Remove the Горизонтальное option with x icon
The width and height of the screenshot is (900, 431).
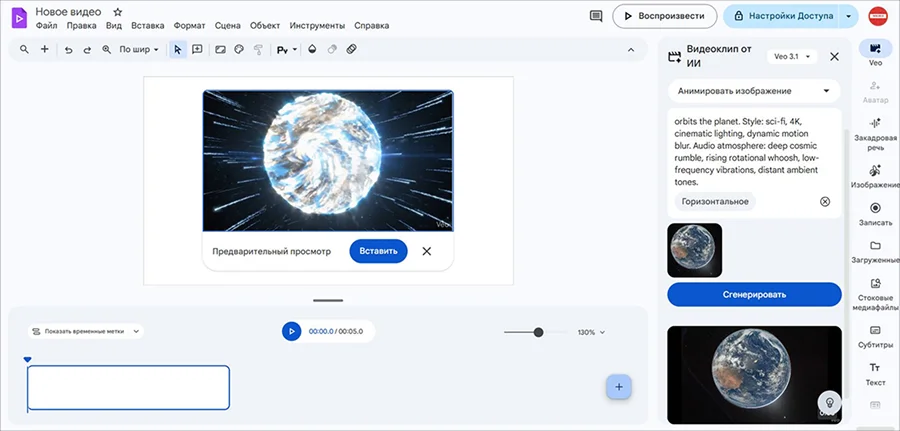click(825, 201)
